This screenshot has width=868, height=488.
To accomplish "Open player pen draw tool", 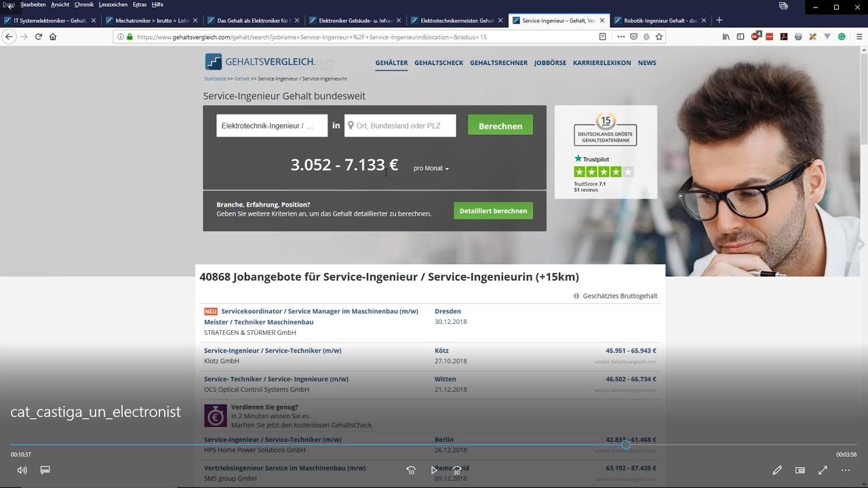I will coord(777,470).
